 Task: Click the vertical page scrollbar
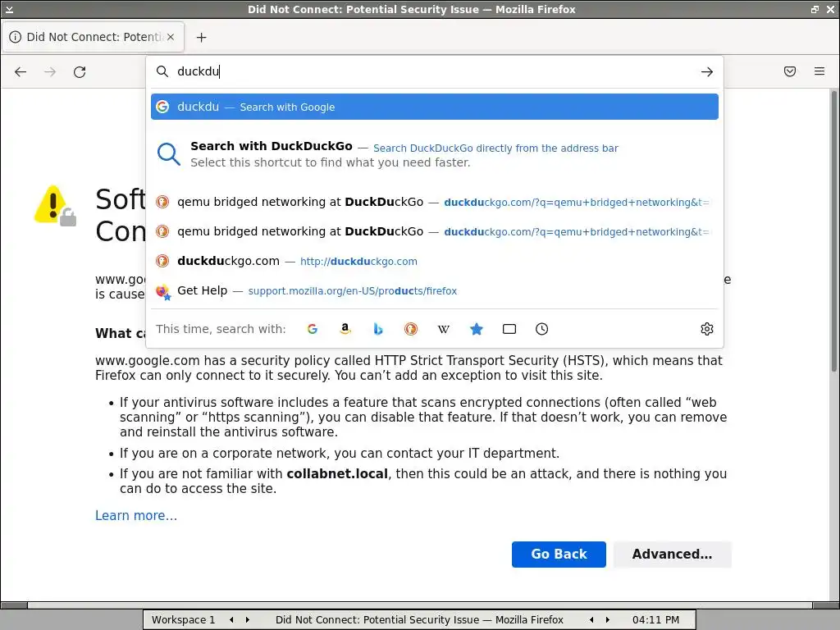point(834,231)
